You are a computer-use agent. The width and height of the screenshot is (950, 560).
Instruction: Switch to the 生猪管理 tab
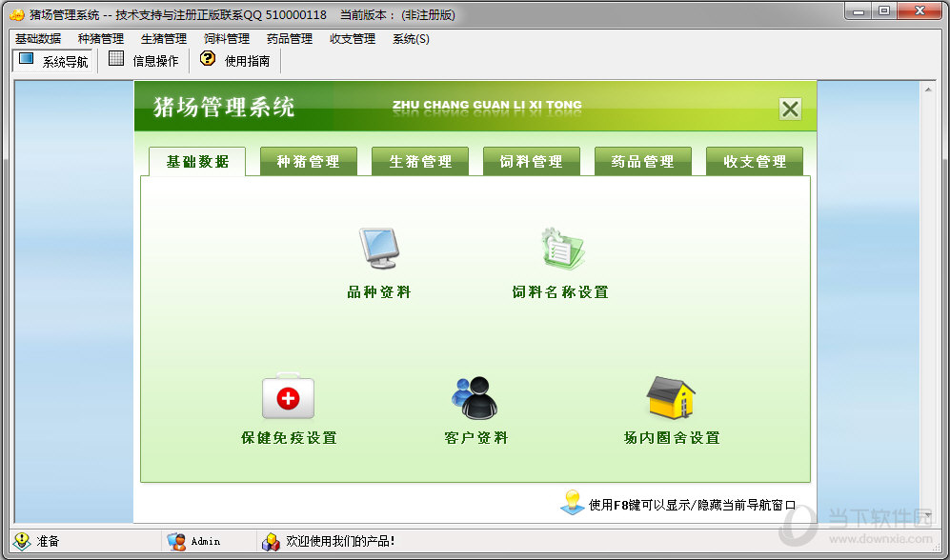point(420,162)
